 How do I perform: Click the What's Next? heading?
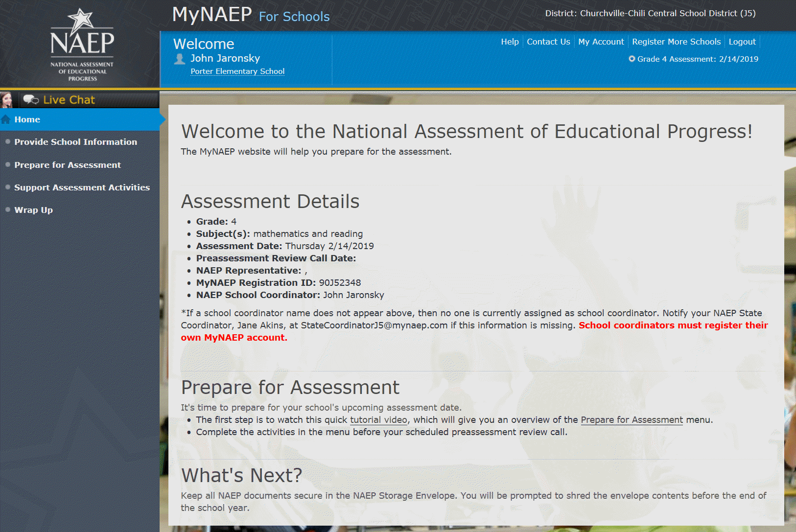pos(242,475)
